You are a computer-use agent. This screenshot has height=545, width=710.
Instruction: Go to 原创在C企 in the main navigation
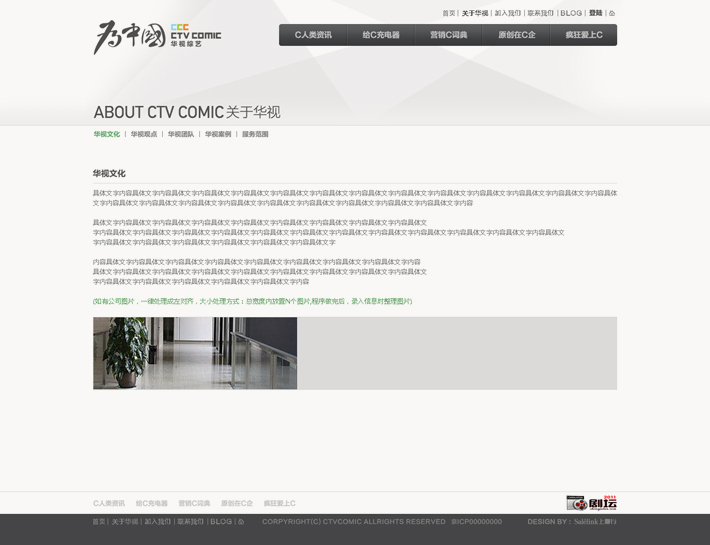[517, 35]
